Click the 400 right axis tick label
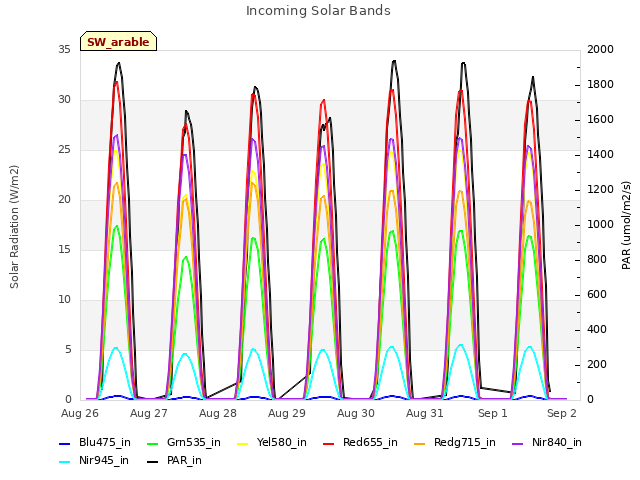 click(597, 330)
